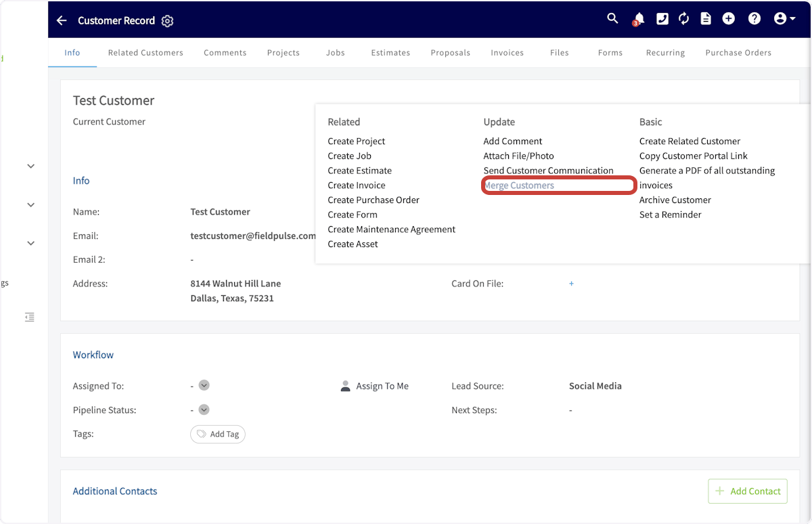Open the Invoices tab
The width and height of the screenshot is (812, 524).
pyautogui.click(x=507, y=52)
